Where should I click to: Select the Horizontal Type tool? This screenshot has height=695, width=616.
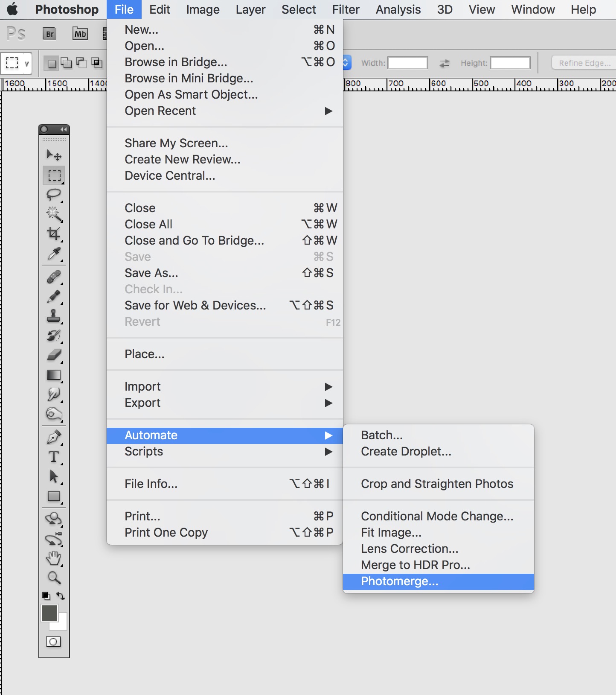[54, 457]
